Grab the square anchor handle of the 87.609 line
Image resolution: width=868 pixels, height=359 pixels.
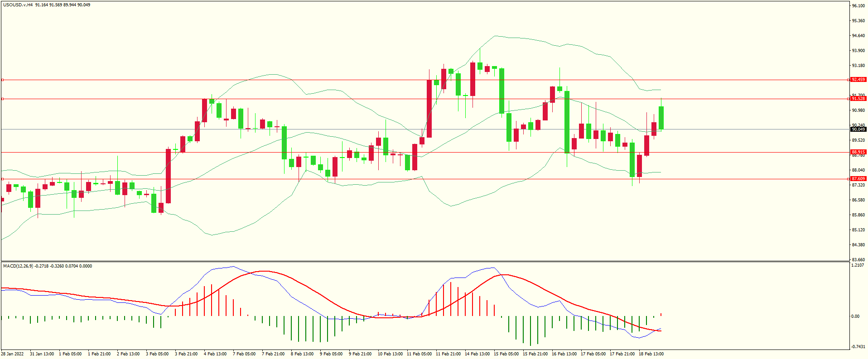2,179
